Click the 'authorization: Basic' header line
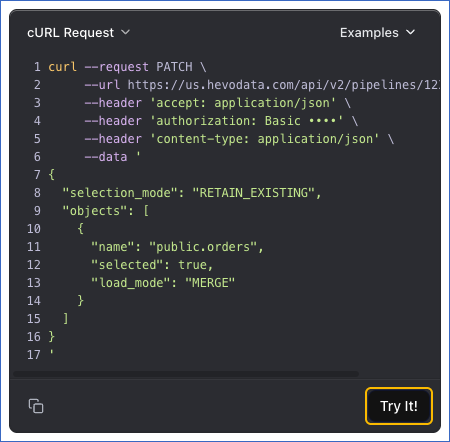Viewport: 450px width, 442px height. click(x=221, y=121)
